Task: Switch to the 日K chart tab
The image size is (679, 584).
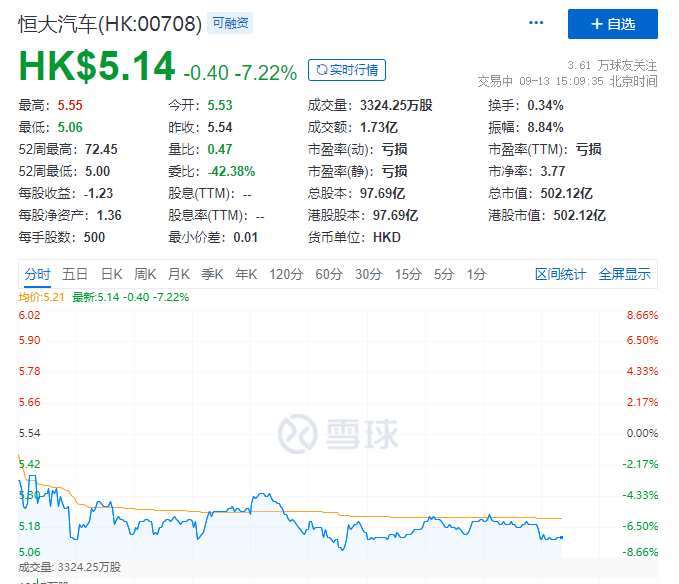Action: 111,274
